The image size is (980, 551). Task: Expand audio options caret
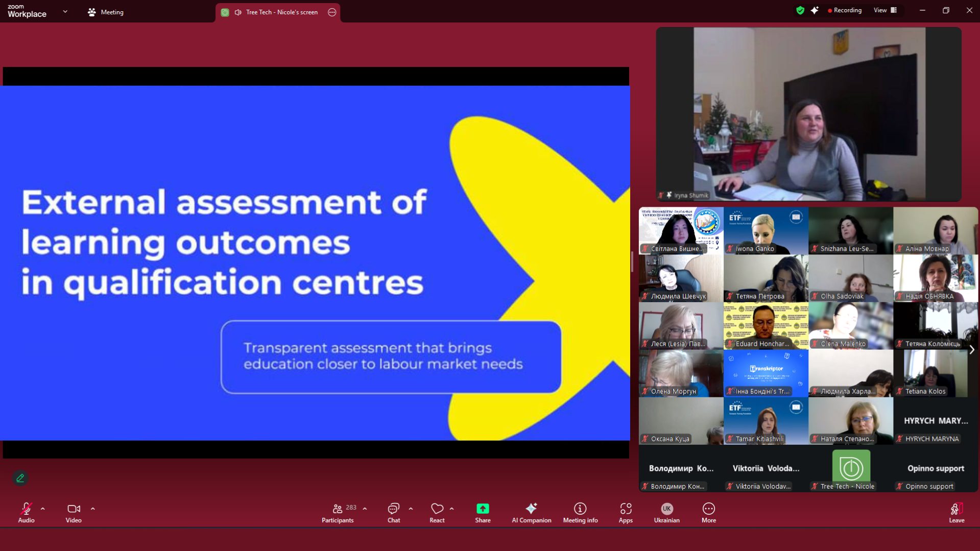(x=43, y=509)
